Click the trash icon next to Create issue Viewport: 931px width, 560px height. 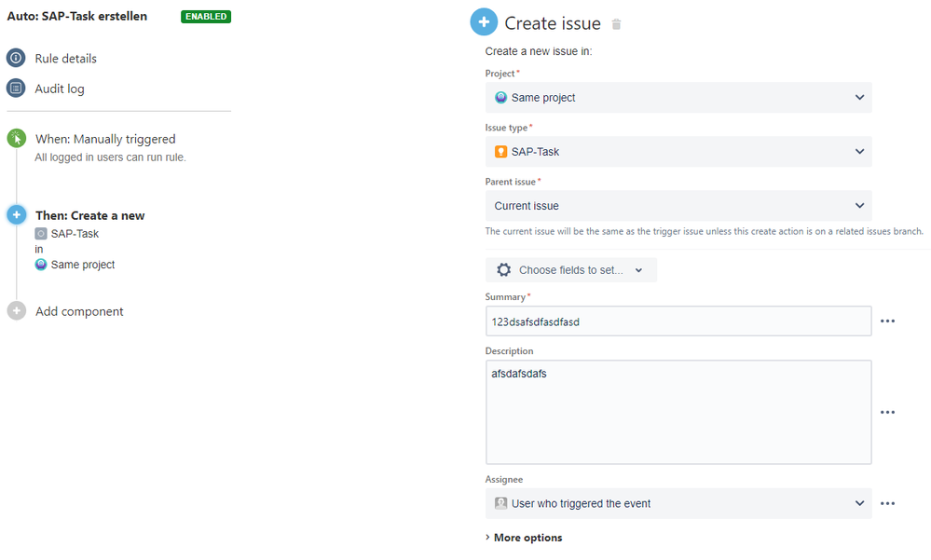pos(616,24)
